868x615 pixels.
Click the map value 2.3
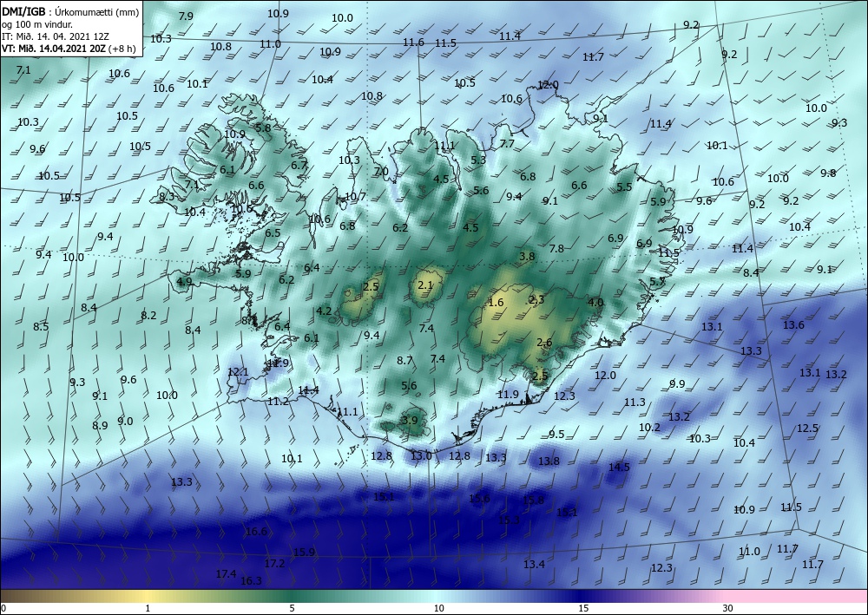click(x=536, y=300)
